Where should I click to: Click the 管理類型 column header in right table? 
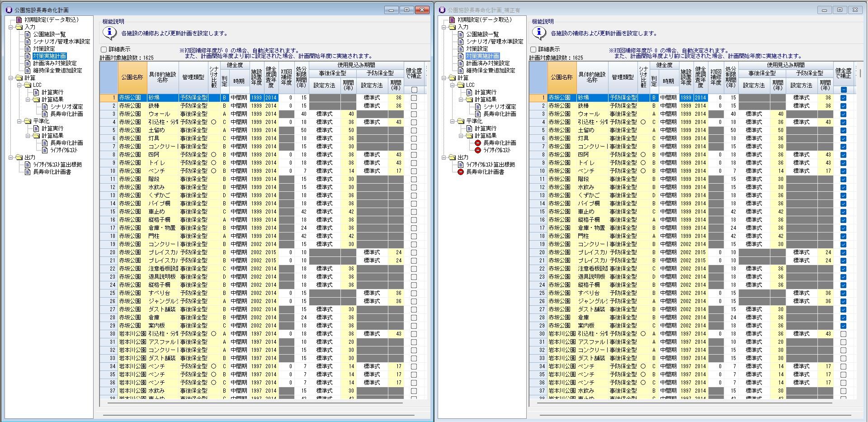tap(623, 77)
